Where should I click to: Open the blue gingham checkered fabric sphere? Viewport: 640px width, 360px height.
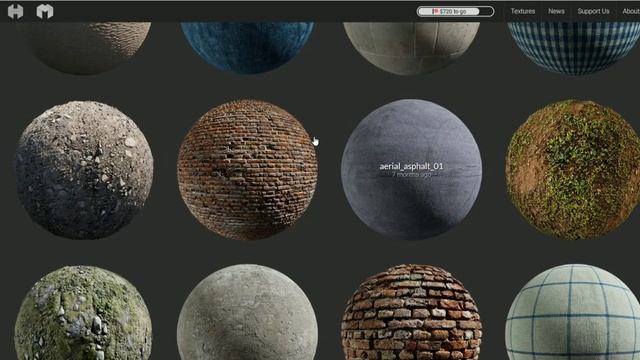tap(573, 48)
